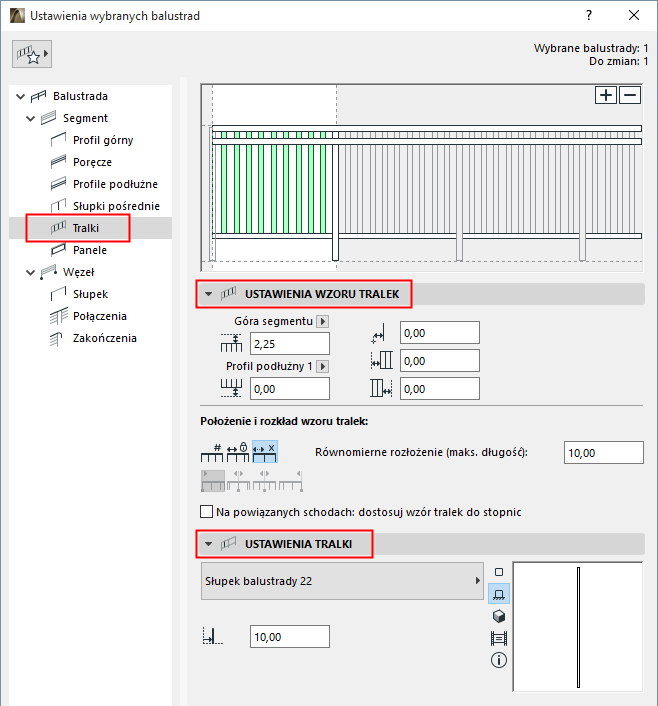Select second center pattern alignment icon
Viewport: 658px width, 706px height.
click(x=238, y=481)
